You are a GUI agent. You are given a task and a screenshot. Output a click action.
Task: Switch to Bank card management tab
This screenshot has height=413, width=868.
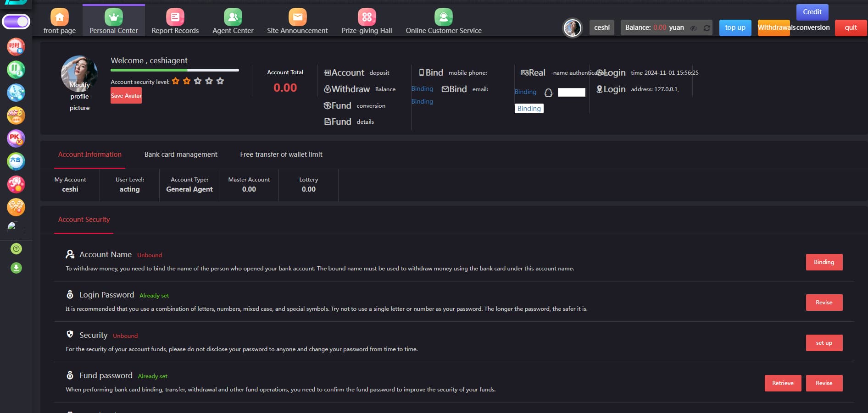(181, 154)
